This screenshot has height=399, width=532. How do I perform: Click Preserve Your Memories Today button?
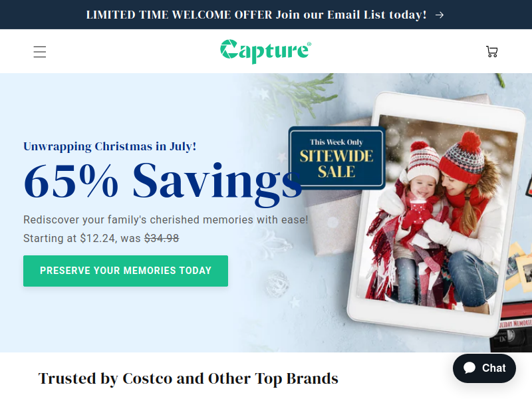point(126,271)
